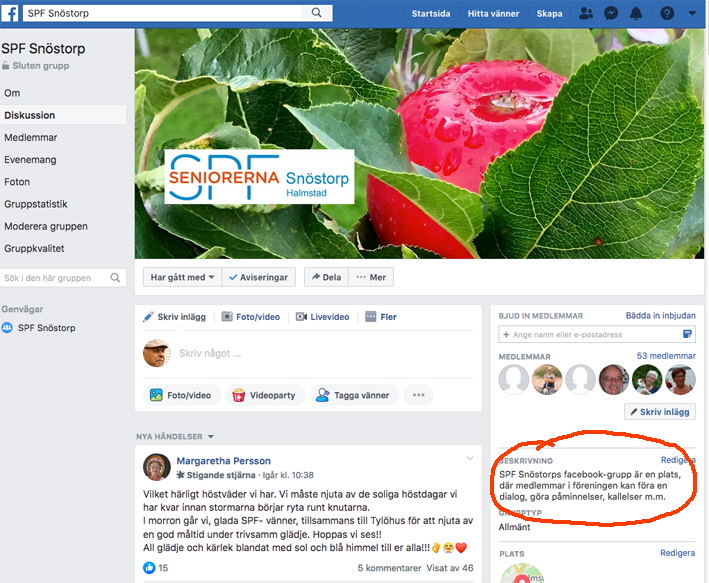Select the Foto/video composer tab
Screen dimensions: 709x583
(x=251, y=317)
